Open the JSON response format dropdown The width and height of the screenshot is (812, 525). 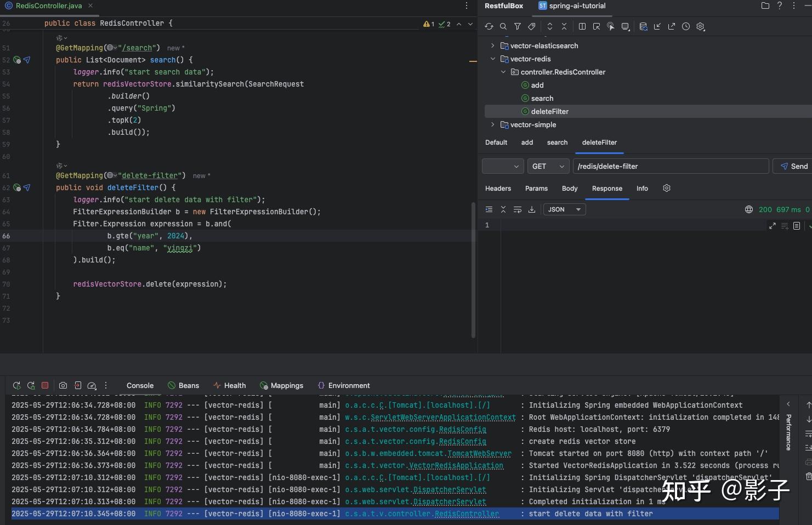tap(564, 209)
